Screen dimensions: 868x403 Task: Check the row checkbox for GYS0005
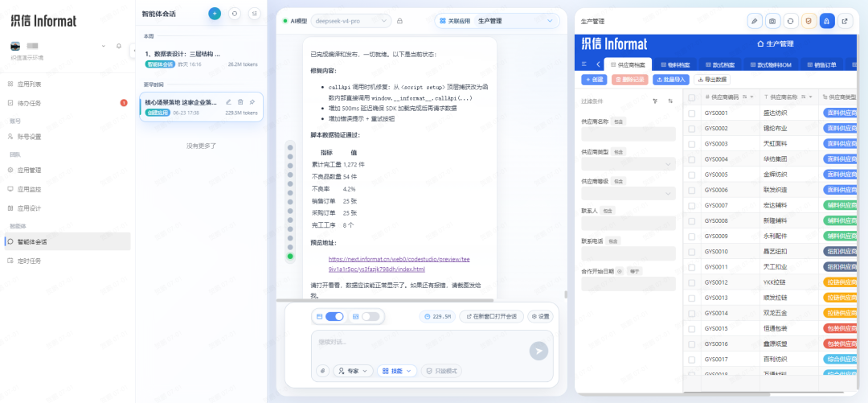tap(691, 175)
